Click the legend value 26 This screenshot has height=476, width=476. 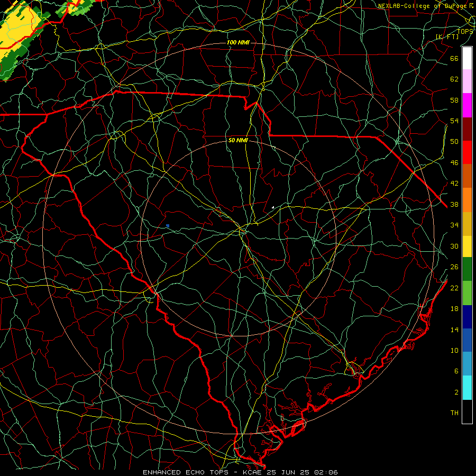tap(454, 267)
